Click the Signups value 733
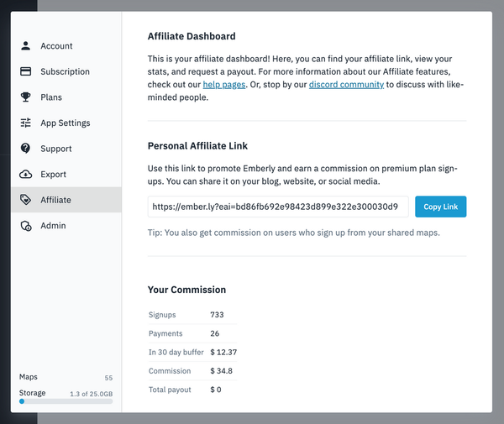The image size is (504, 424). (218, 315)
